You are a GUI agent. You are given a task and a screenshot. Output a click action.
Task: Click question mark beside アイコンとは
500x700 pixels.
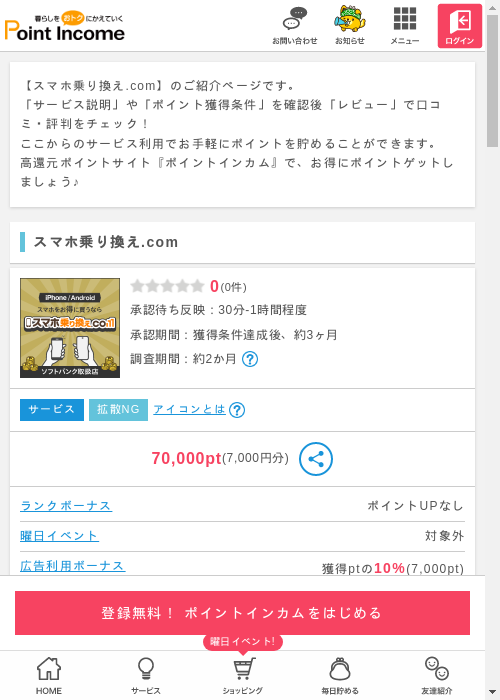[237, 410]
